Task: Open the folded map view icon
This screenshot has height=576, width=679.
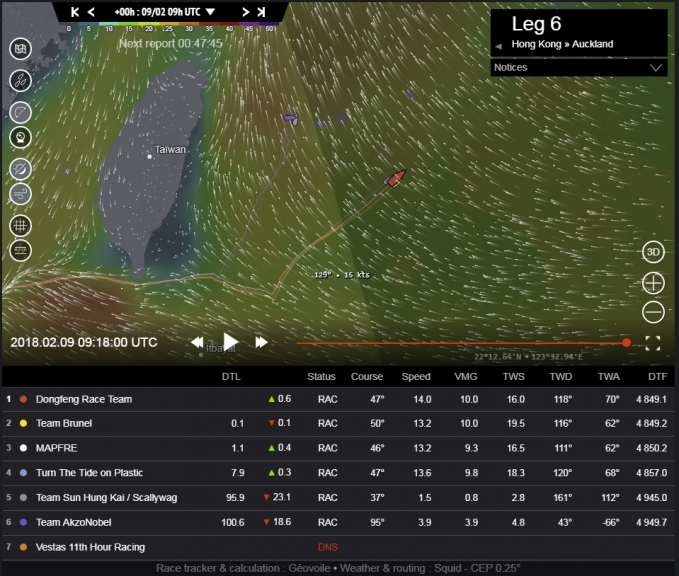Action: tap(20, 49)
